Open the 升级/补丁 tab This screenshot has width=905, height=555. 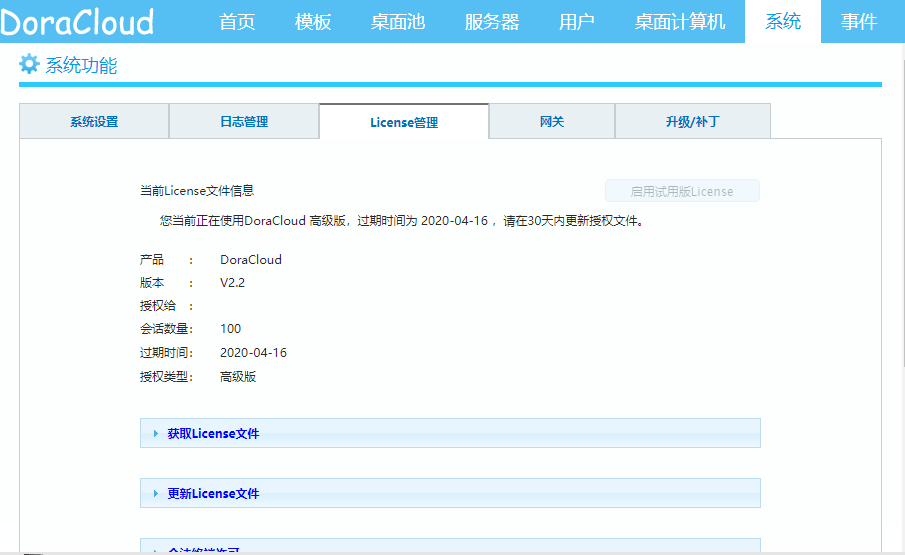click(x=693, y=121)
